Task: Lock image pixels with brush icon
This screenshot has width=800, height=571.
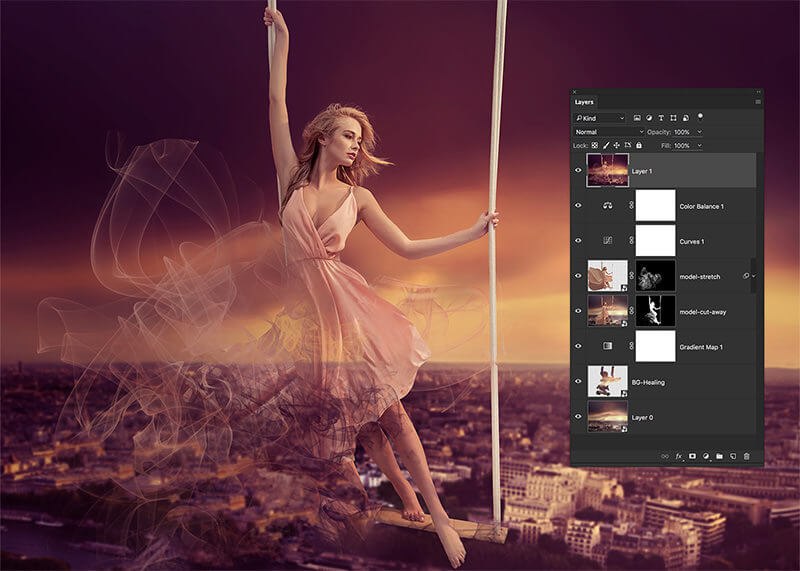Action: click(x=606, y=145)
